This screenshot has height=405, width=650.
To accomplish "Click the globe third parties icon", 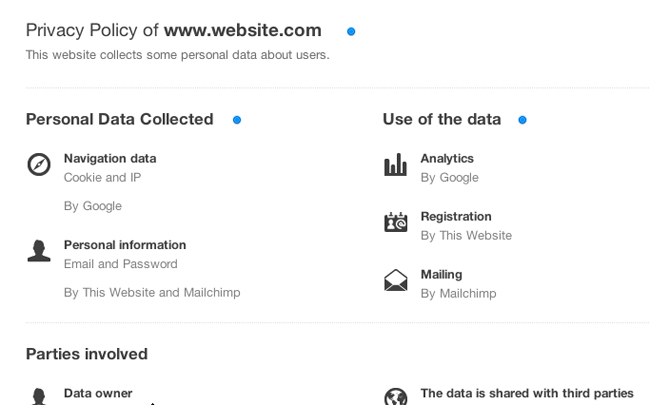I will pos(396,397).
